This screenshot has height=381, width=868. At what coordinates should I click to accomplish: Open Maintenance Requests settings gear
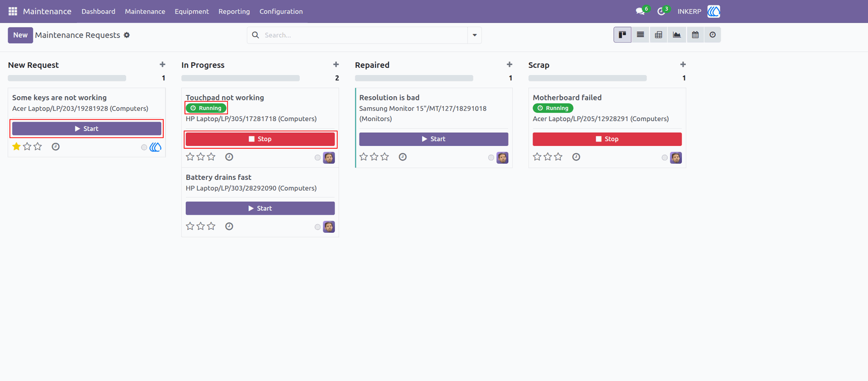[x=127, y=35]
